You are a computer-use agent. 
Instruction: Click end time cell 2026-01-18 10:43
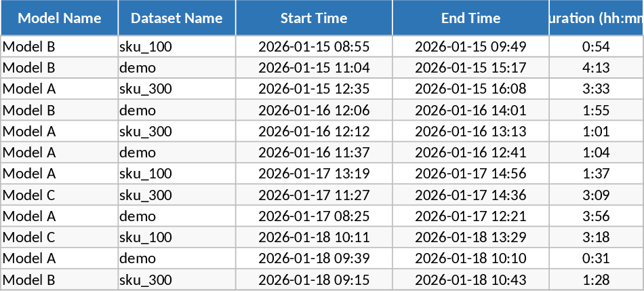click(x=470, y=280)
